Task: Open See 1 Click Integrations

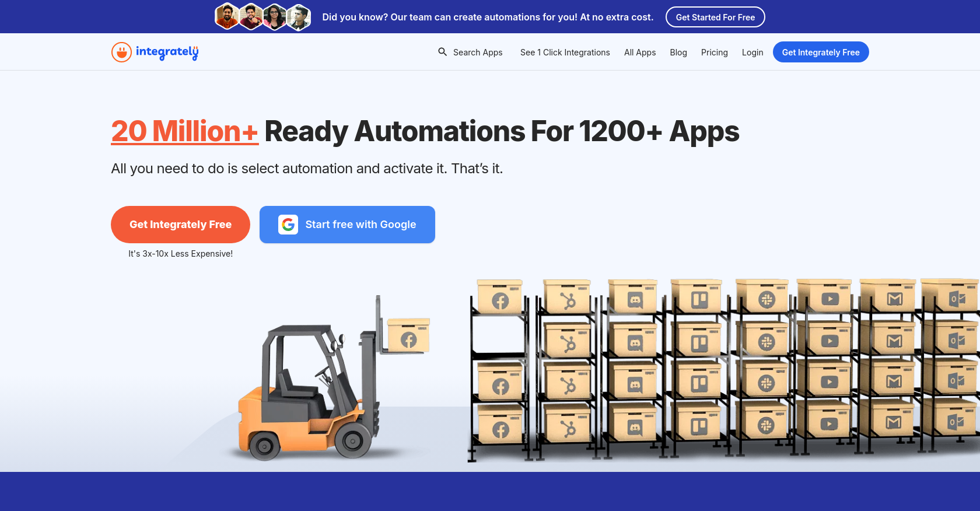Action: pyautogui.click(x=565, y=52)
